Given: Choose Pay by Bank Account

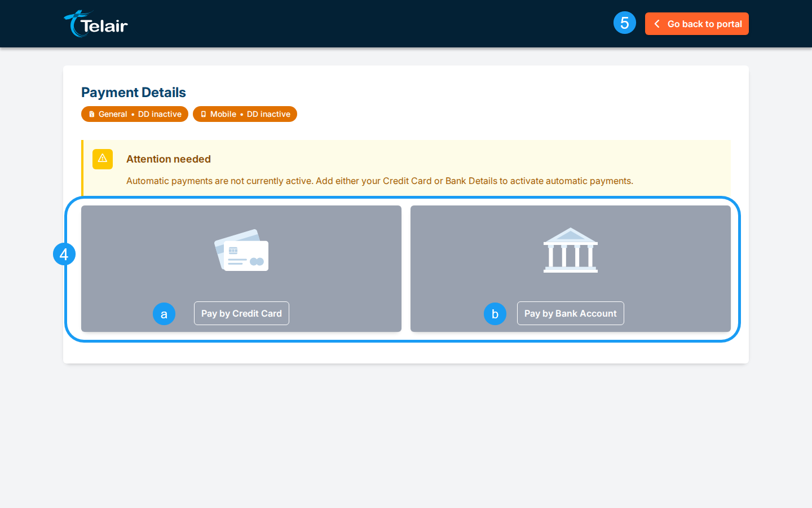Looking at the screenshot, I should tap(571, 313).
